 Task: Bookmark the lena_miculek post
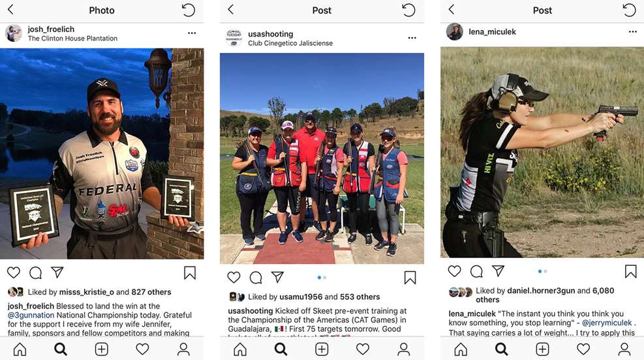[x=630, y=271]
